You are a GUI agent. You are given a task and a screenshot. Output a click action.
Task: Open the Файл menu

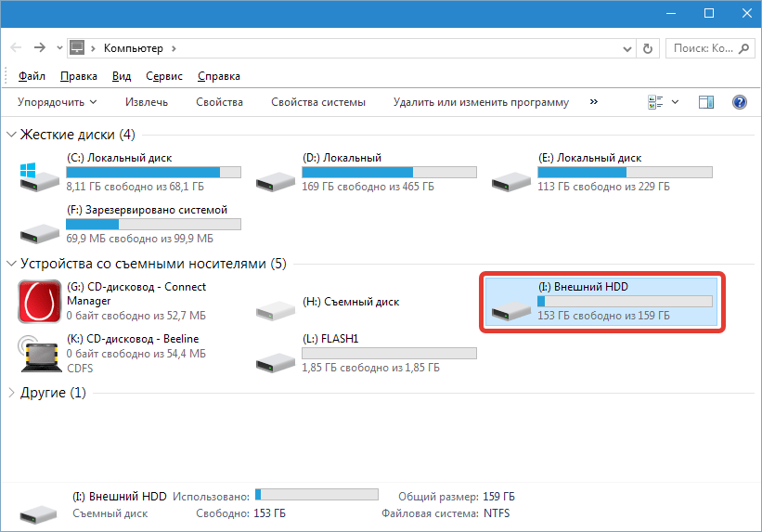click(x=32, y=76)
